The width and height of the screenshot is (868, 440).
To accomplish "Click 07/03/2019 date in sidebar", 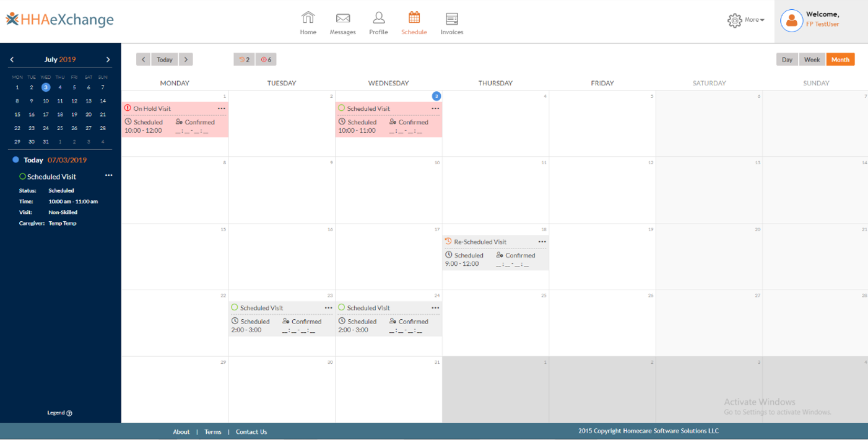I will [67, 160].
